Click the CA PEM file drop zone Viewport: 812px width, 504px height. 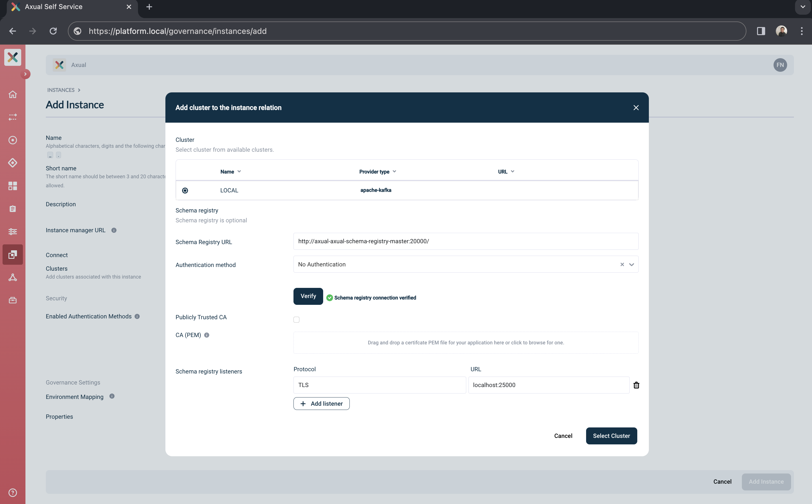pyautogui.click(x=466, y=342)
